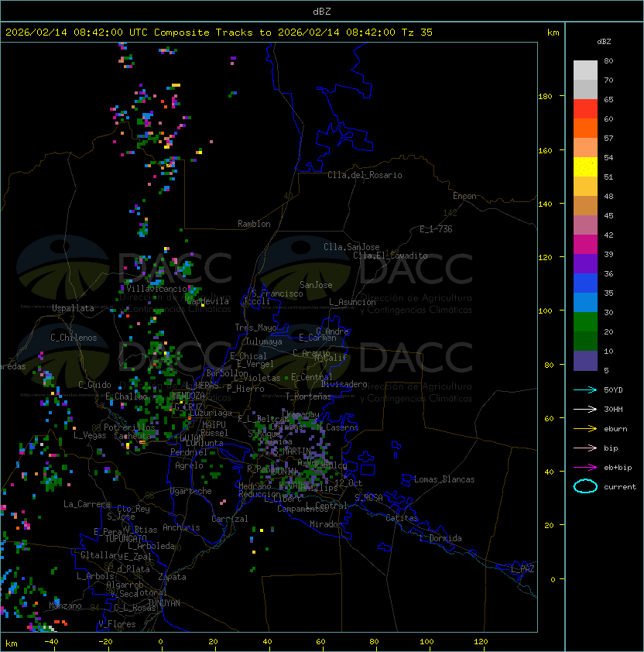Screen dimensions: 644x652
Task: Click the 'Divisadero' map label
Action: 344,384
